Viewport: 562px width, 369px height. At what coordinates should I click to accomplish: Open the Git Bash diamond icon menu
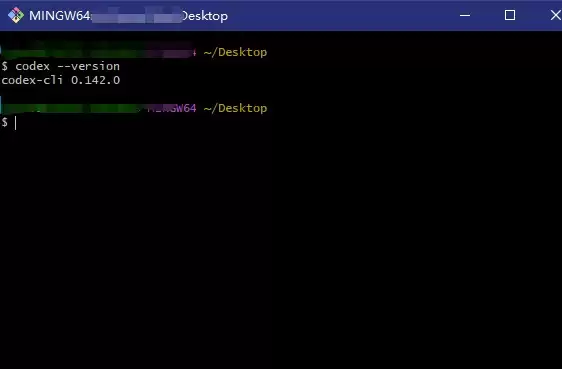16,15
